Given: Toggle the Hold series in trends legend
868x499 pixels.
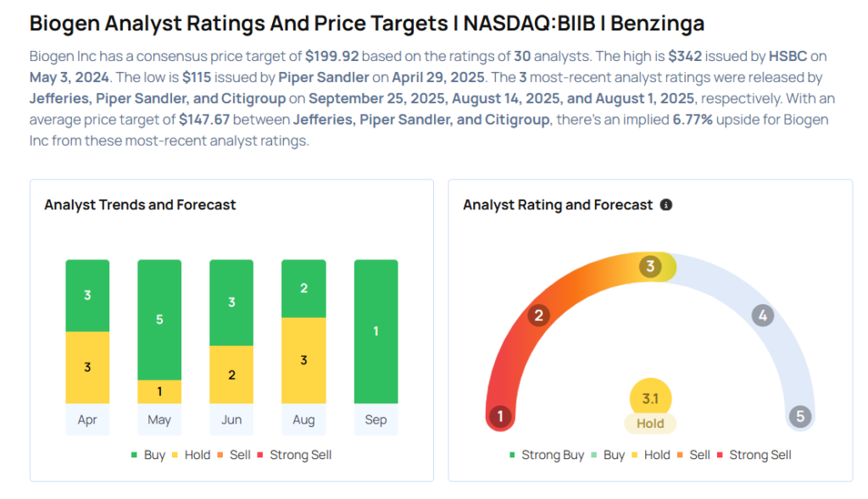Looking at the screenshot, I should tap(190, 455).
